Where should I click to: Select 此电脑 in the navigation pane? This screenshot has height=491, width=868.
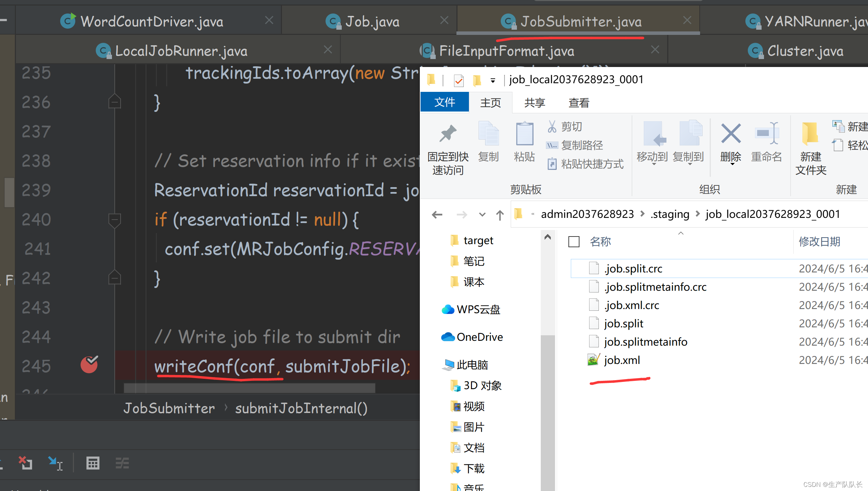pyautogui.click(x=465, y=365)
